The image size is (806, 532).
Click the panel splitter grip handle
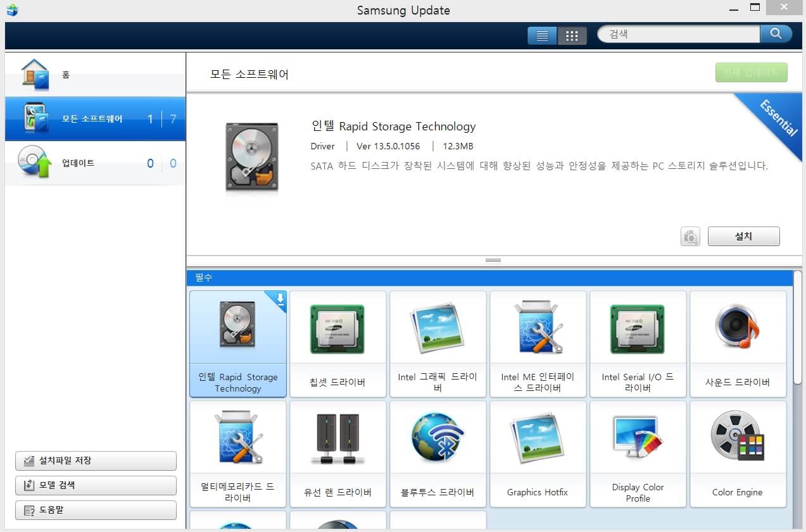pos(493,260)
